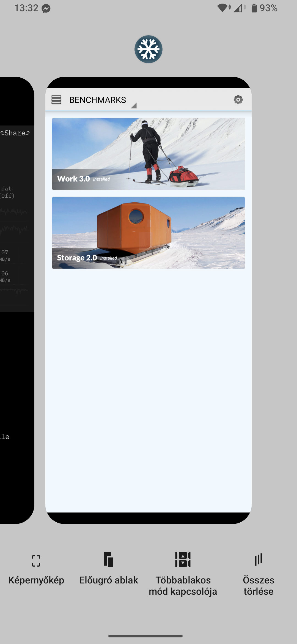Toggle multi-window mode icon
The height and width of the screenshot is (644, 297).
coord(183,560)
